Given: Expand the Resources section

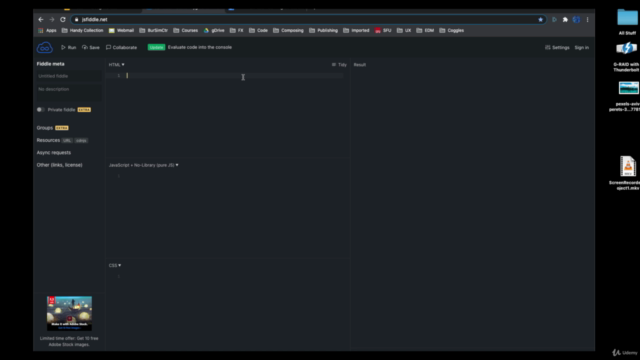Looking at the screenshot, I should (48, 140).
